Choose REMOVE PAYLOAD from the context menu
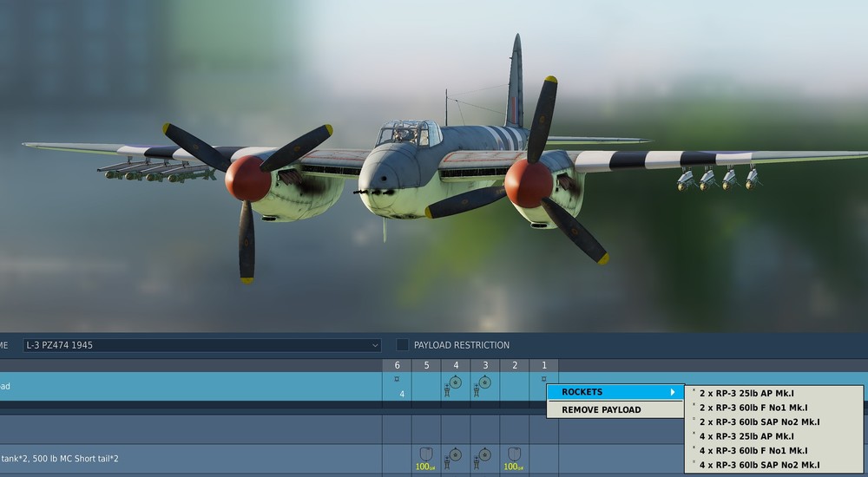 coord(615,409)
